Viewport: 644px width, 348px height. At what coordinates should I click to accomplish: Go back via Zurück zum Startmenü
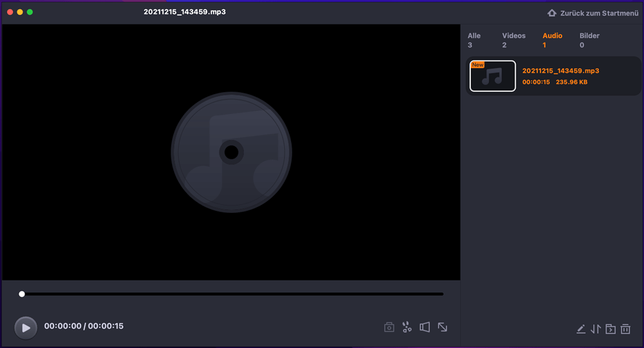click(x=599, y=13)
